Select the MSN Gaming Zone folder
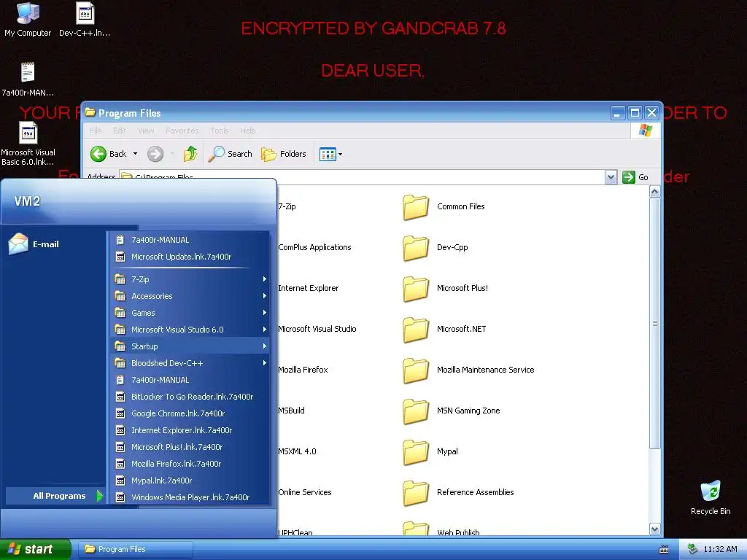Viewport: 747px width, 560px height. pyautogui.click(x=451, y=411)
